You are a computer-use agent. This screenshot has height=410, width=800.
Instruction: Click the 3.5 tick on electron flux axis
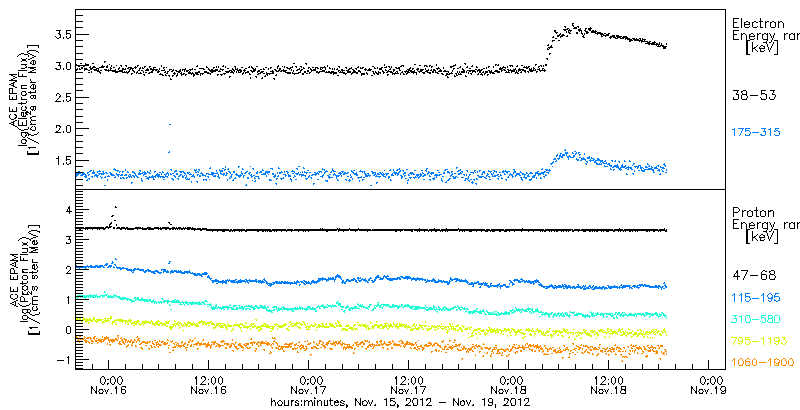point(61,35)
